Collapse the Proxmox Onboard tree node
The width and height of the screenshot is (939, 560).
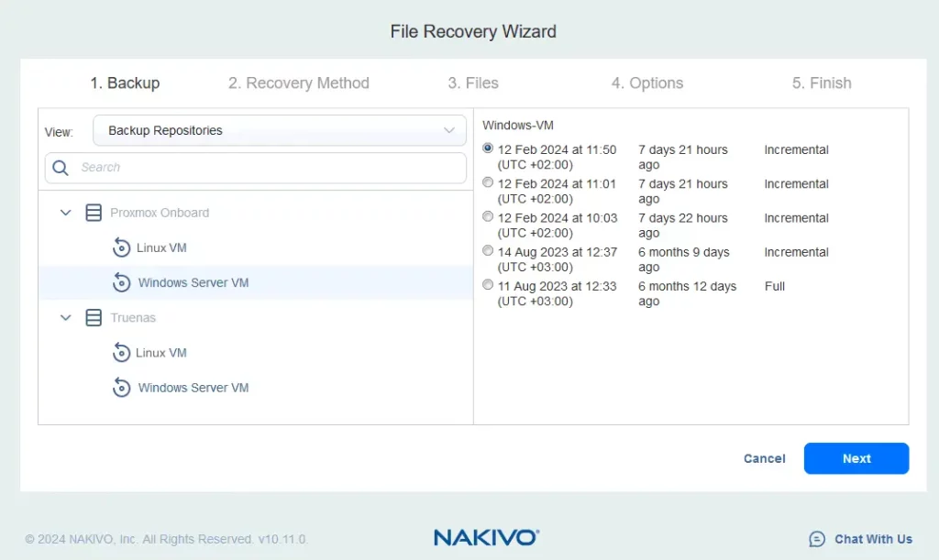[x=65, y=212]
